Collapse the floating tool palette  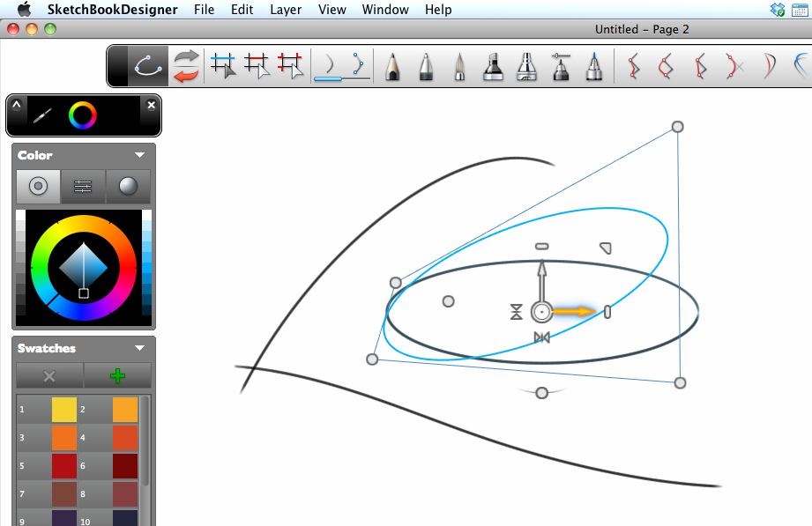16,106
